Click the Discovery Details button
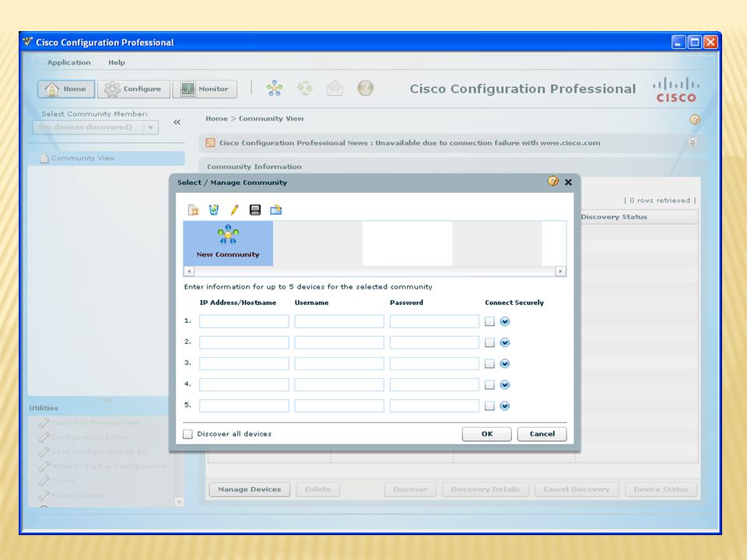This screenshot has height=560, width=747. [x=486, y=489]
